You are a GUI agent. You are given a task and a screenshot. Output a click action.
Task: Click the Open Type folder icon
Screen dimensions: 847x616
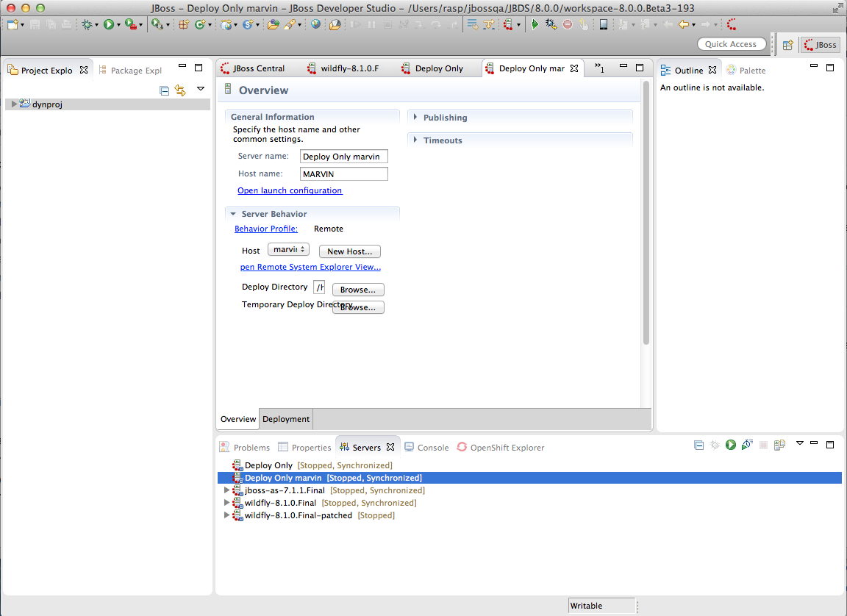click(274, 24)
